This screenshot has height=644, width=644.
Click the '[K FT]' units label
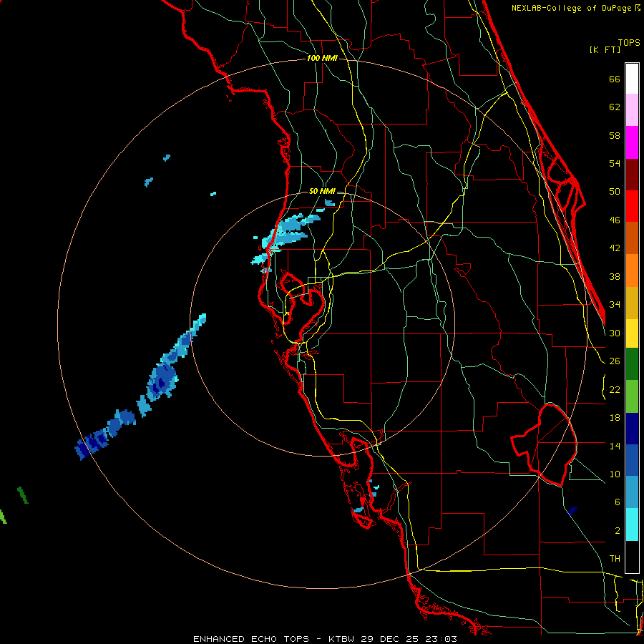click(605, 49)
